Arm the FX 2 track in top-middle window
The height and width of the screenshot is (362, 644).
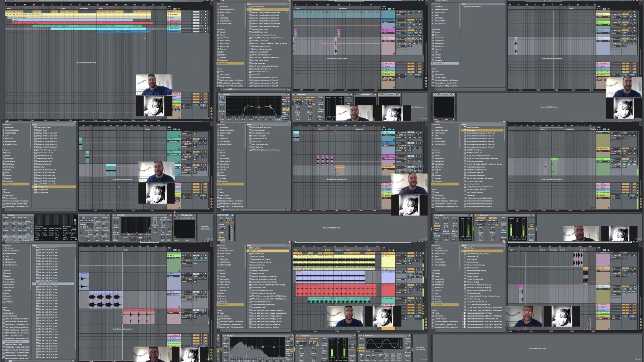click(x=420, y=38)
